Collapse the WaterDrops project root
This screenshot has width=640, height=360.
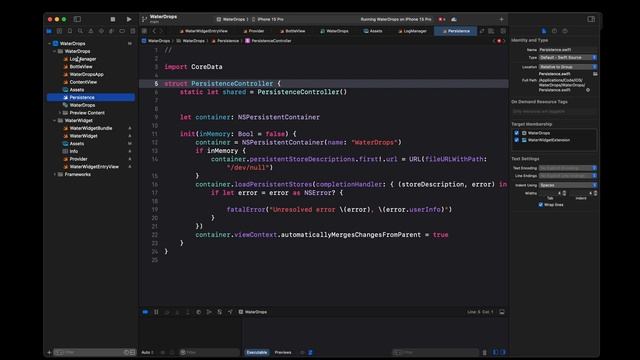point(50,43)
